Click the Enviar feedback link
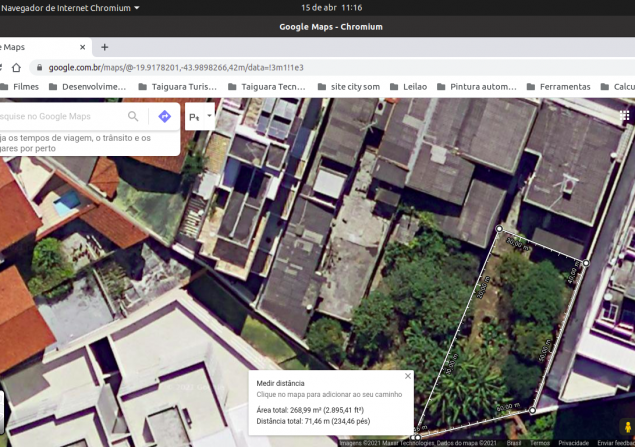Viewport: 635px width, 447px height. pyautogui.click(x=616, y=443)
